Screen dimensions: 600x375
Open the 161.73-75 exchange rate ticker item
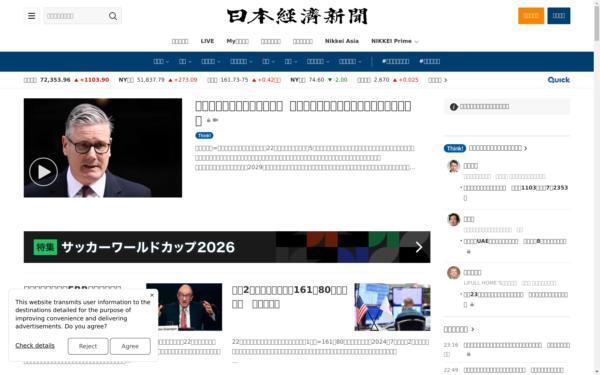(x=244, y=80)
